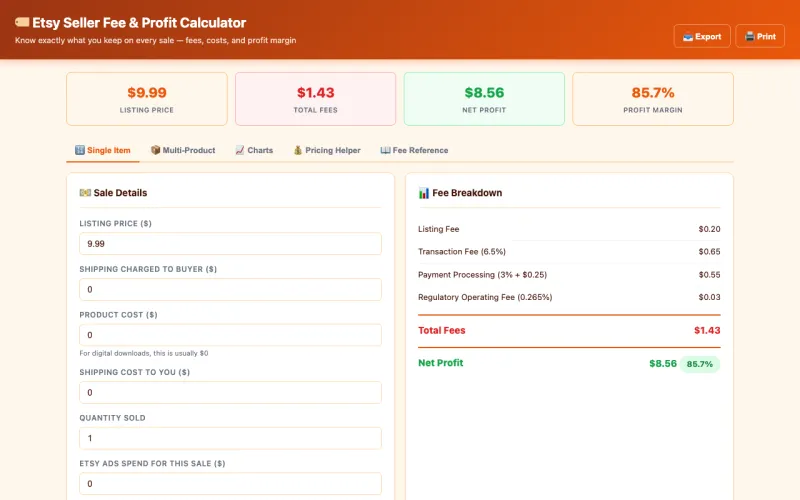
Task: Click the tag icon beside the calculator title
Action: [x=22, y=23]
